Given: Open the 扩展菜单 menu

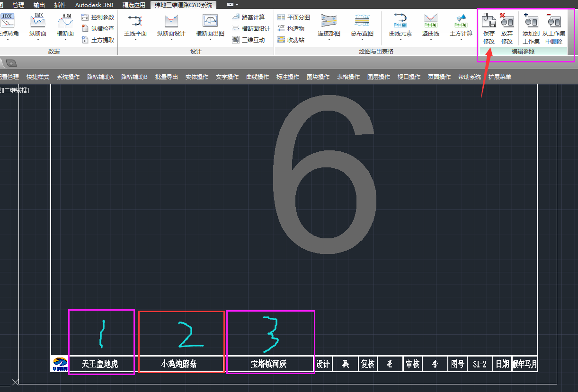Looking at the screenshot, I should [x=500, y=77].
